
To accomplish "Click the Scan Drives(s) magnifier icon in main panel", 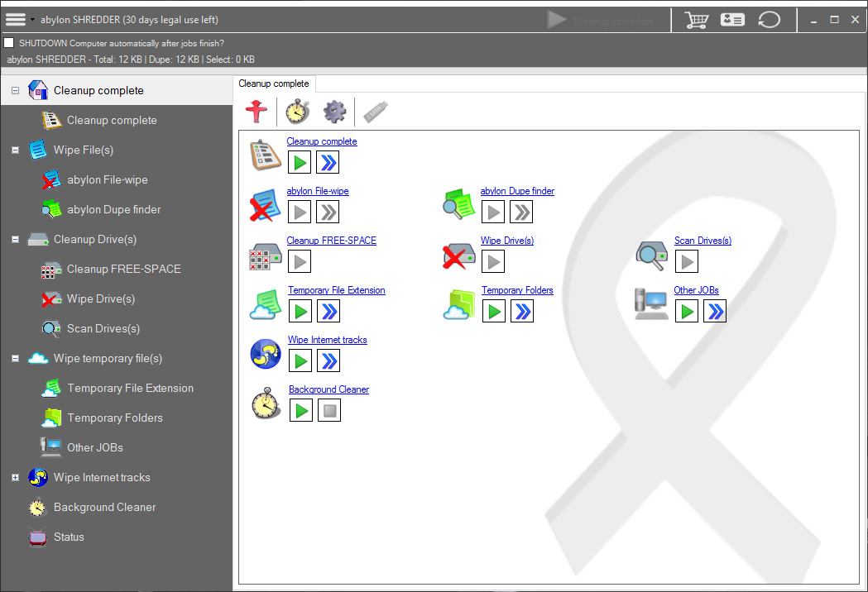I will click(651, 256).
